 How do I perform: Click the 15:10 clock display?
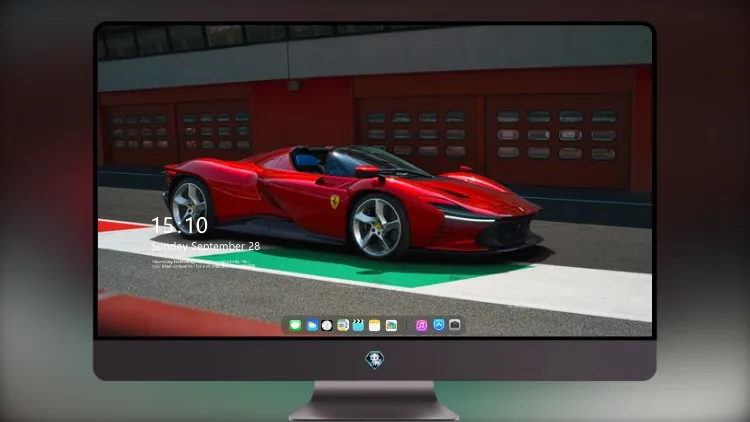(179, 225)
